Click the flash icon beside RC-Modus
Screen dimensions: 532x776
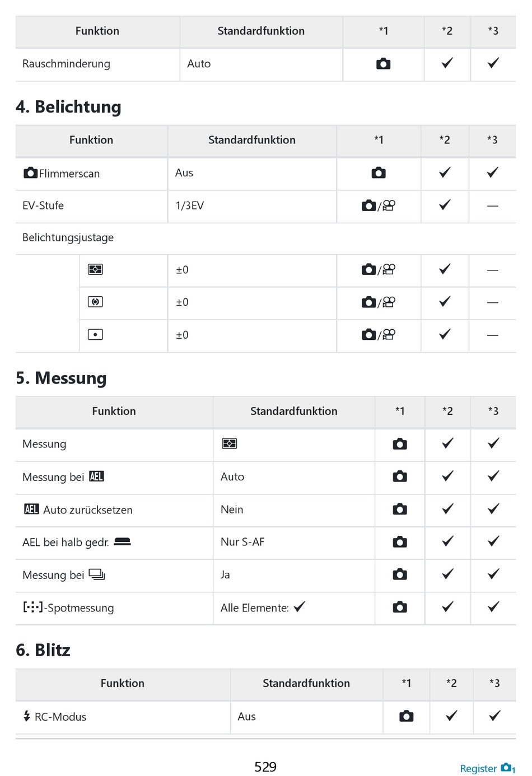pos(26,716)
